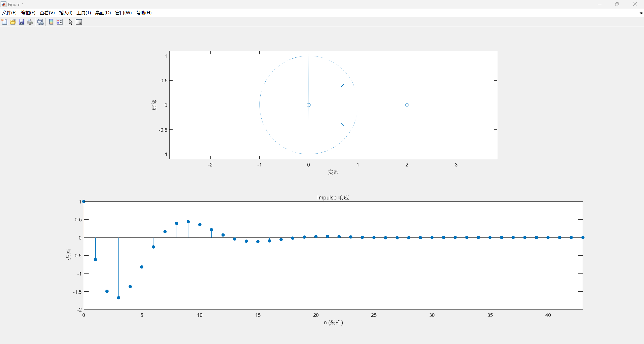Image resolution: width=644 pixels, height=344 pixels.
Task: Click the MATLAB logo in title bar
Action: coord(4,4)
